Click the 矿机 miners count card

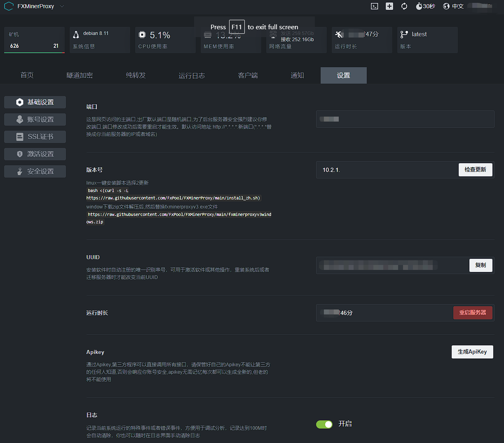click(x=34, y=40)
